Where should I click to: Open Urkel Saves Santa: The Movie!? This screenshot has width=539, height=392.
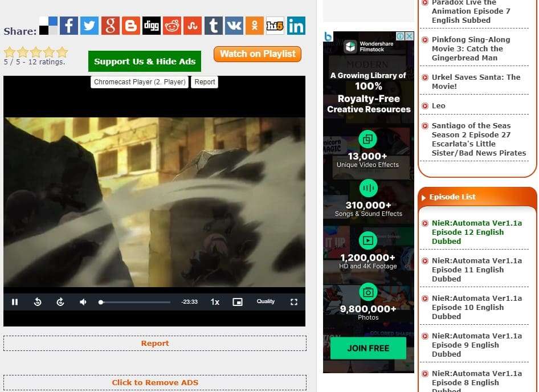476,81
